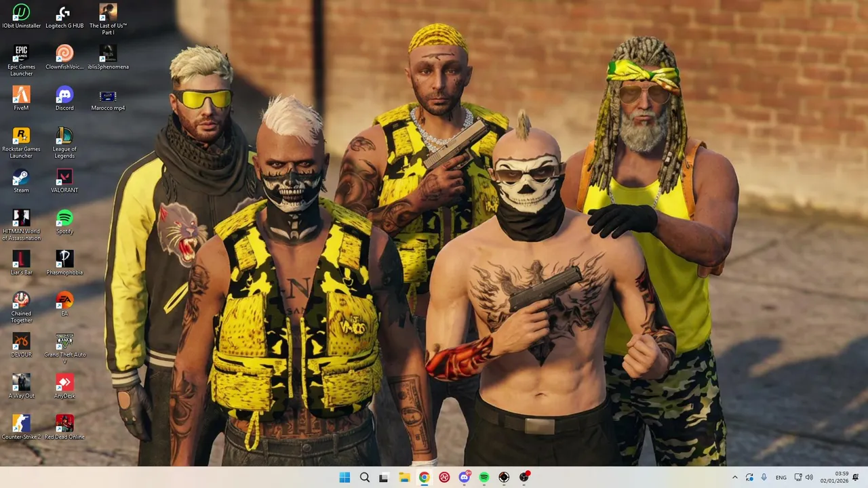The image size is (868, 488).
Task: Launch VALORANT desktop shortcut
Action: 64,181
